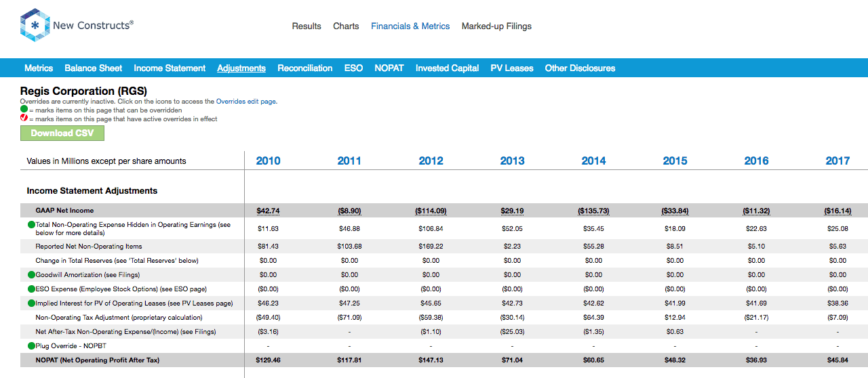Open the Results top navigation item
Image resolution: width=868 pixels, height=378 pixels.
click(x=307, y=26)
